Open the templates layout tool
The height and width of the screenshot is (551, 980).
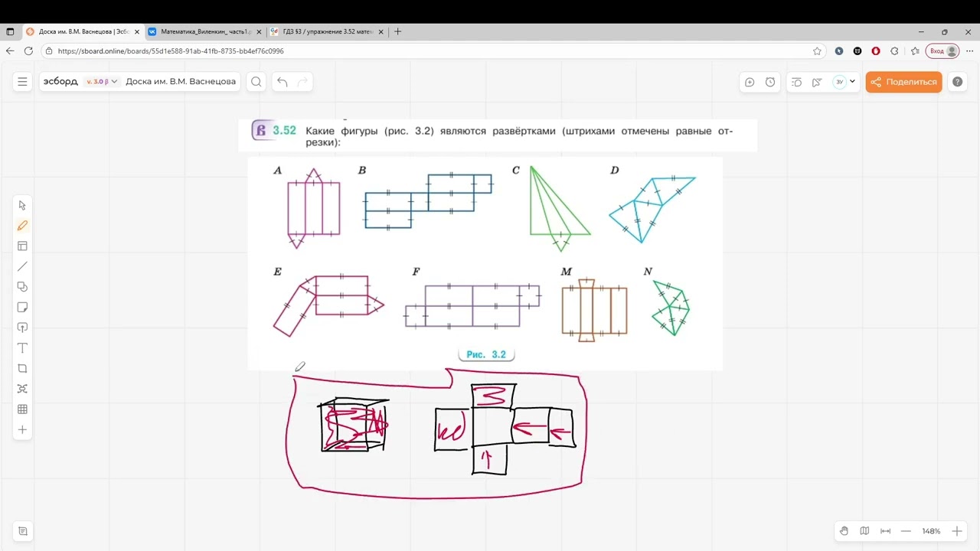(22, 246)
